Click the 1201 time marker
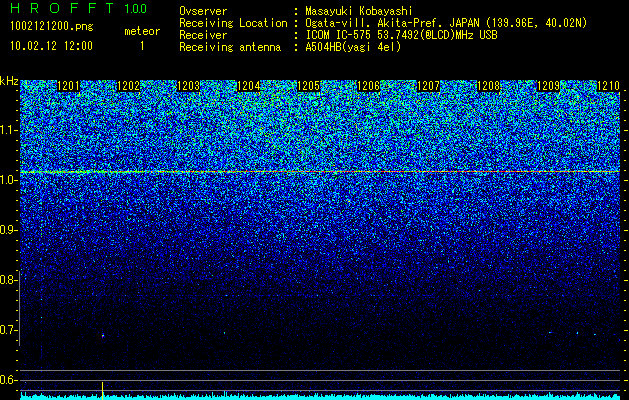 point(69,86)
